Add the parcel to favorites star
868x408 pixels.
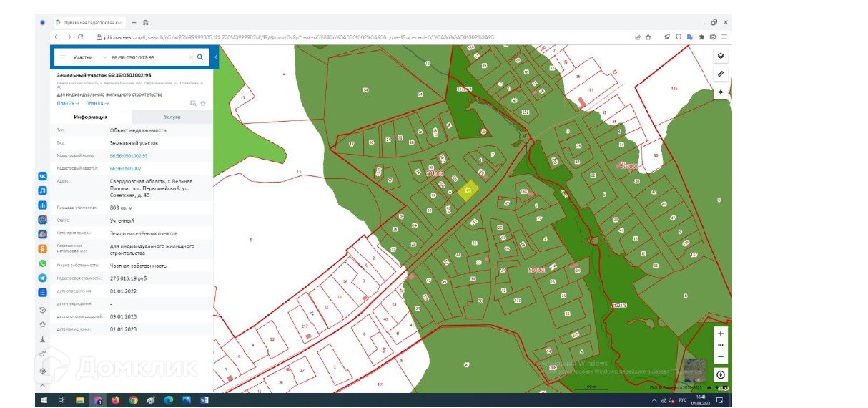pos(203,103)
